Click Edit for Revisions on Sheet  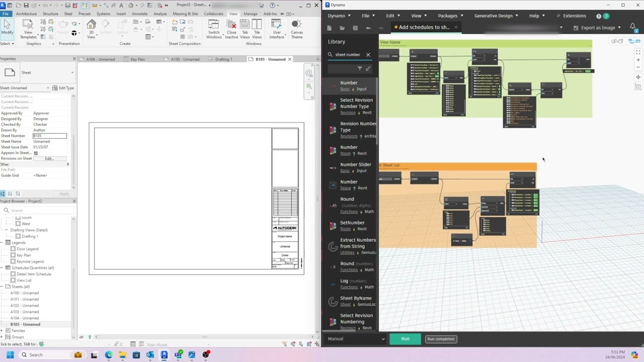click(49, 158)
